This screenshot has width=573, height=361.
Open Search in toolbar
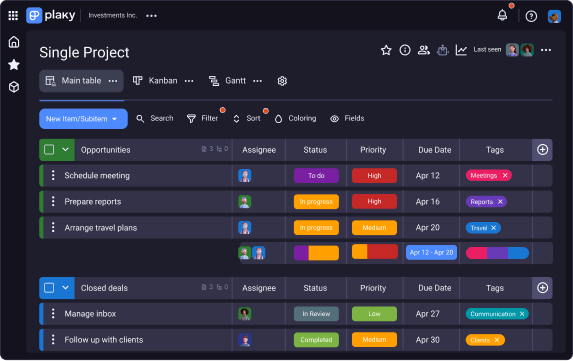pyautogui.click(x=155, y=118)
